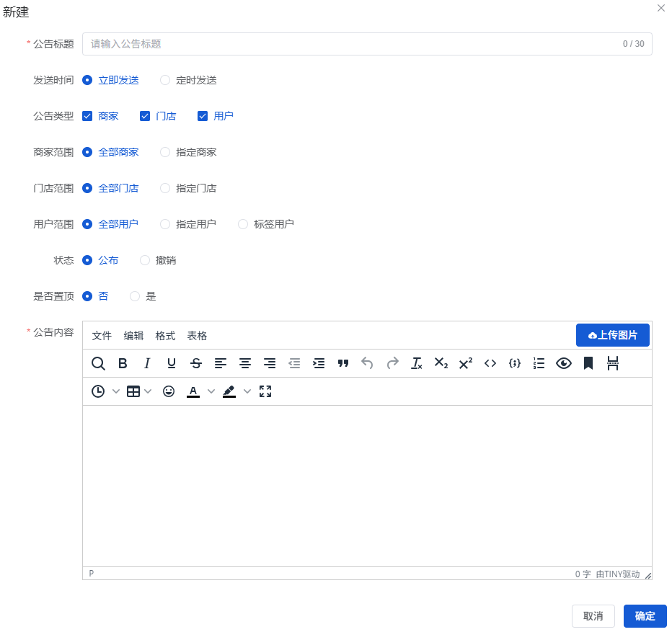Toggle fullscreen editor mode
This screenshot has height=632, width=672.
(265, 391)
